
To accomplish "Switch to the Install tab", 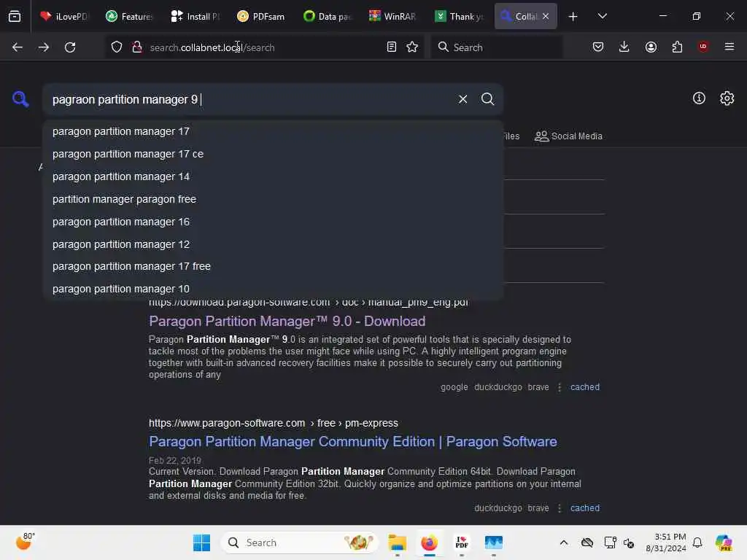I will (195, 16).
